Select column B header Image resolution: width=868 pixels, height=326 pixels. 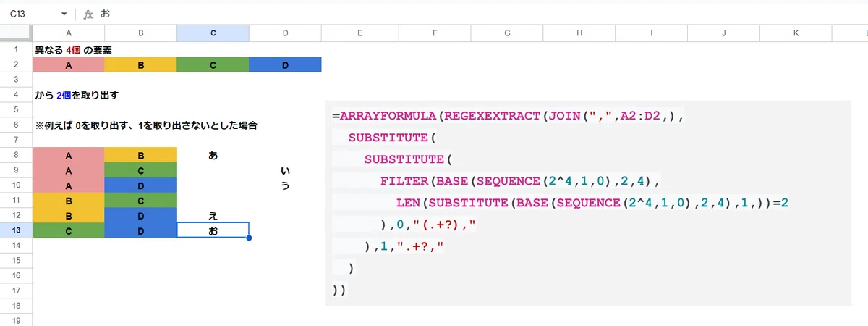click(x=141, y=34)
